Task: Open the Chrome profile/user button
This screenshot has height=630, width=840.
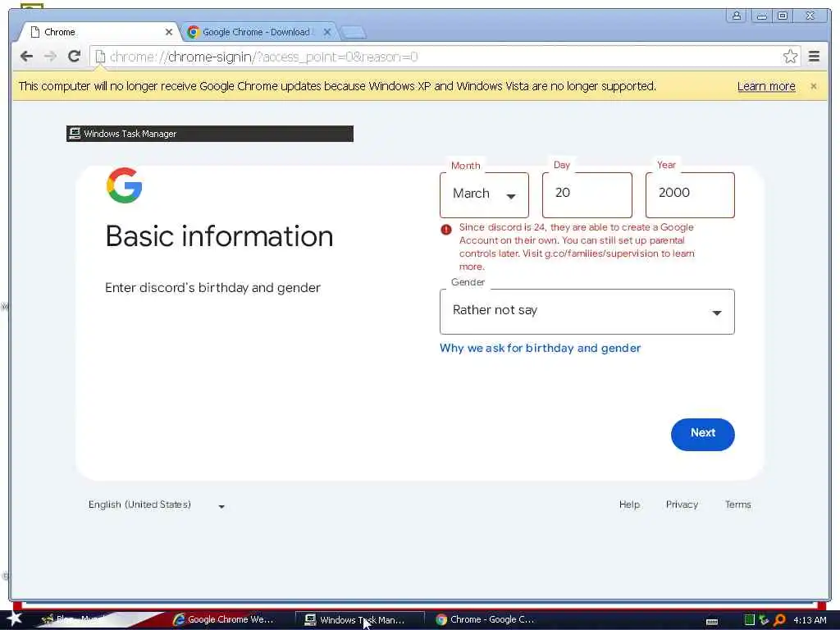Action: [737, 16]
